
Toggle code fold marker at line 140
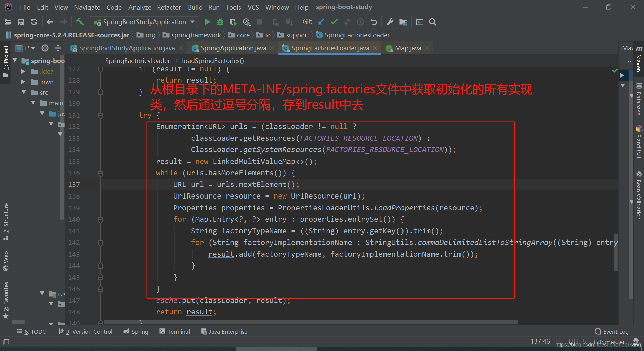pyautogui.click(x=100, y=220)
